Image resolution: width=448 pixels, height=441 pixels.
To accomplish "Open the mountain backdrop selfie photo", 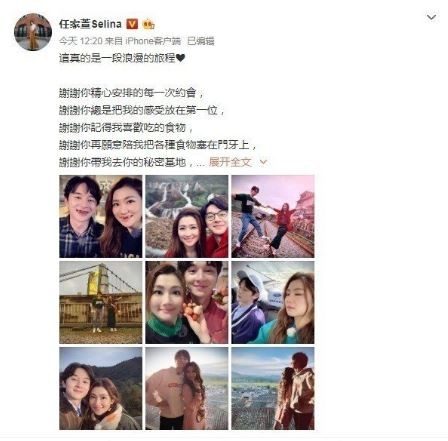I will 101,388.
